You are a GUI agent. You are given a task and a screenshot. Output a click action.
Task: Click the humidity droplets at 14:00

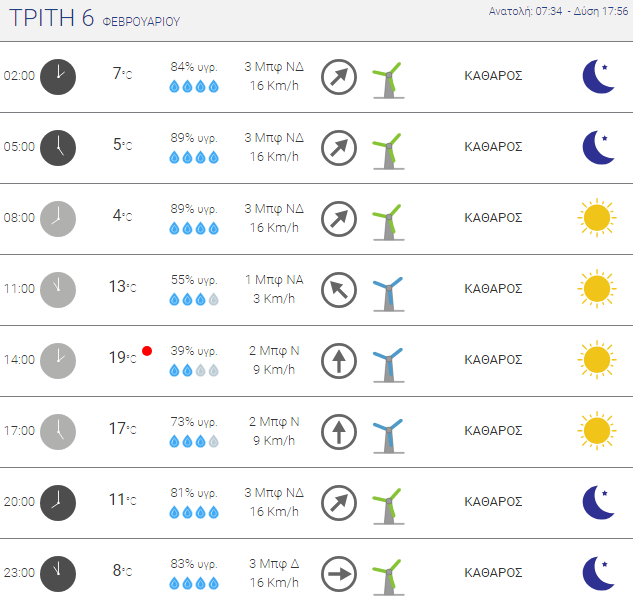click(194, 370)
